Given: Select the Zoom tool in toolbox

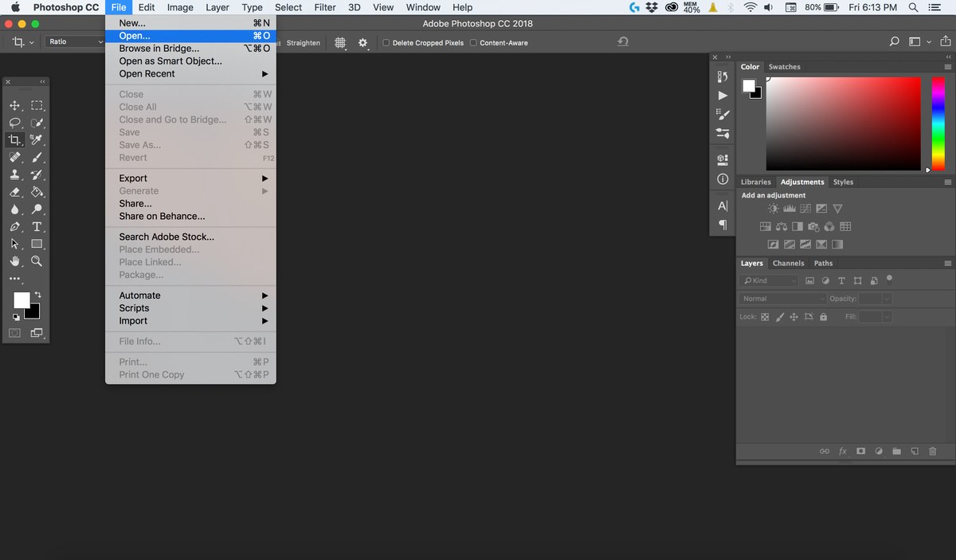Looking at the screenshot, I should pyautogui.click(x=37, y=261).
